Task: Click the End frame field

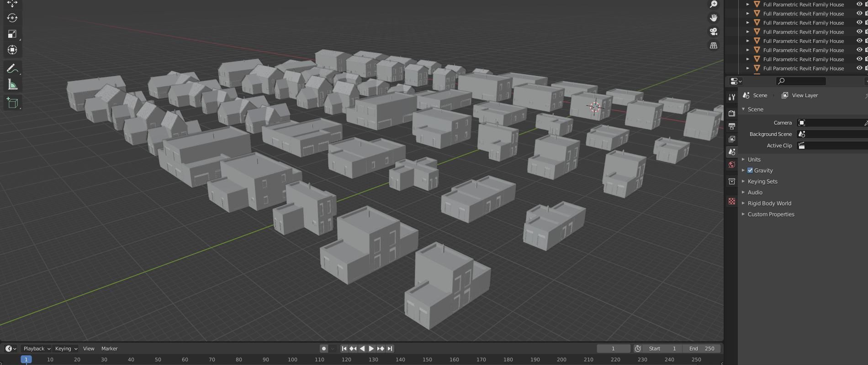Action: 702,349
